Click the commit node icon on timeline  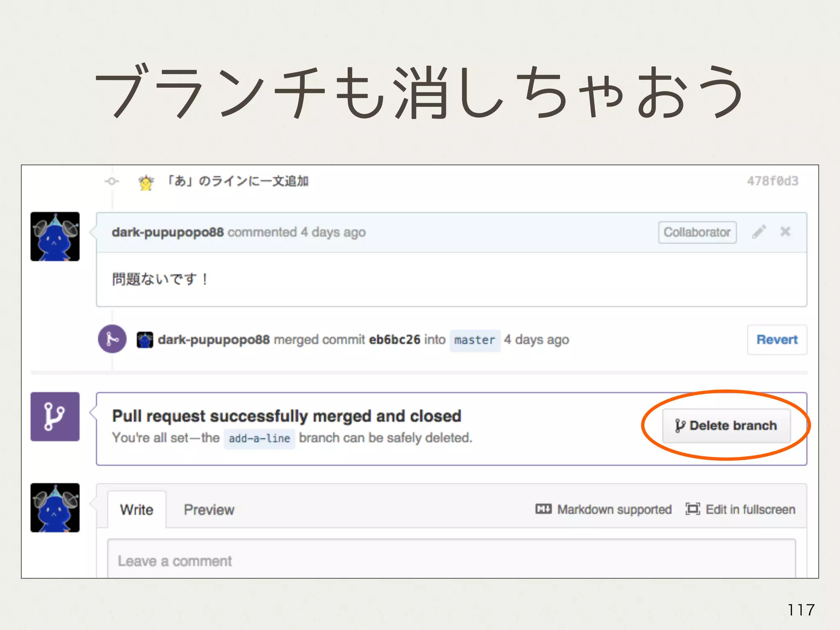(112, 181)
